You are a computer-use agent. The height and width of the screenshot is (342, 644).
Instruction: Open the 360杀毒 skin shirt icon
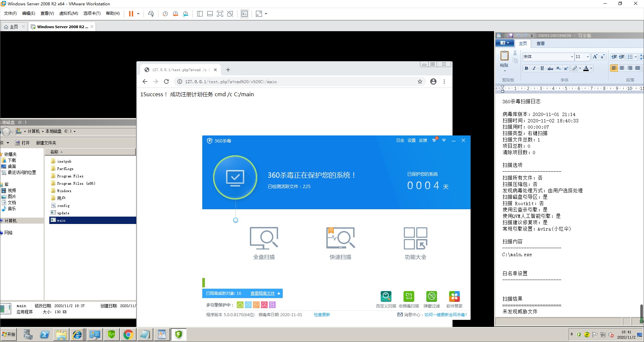pyautogui.click(x=435, y=140)
